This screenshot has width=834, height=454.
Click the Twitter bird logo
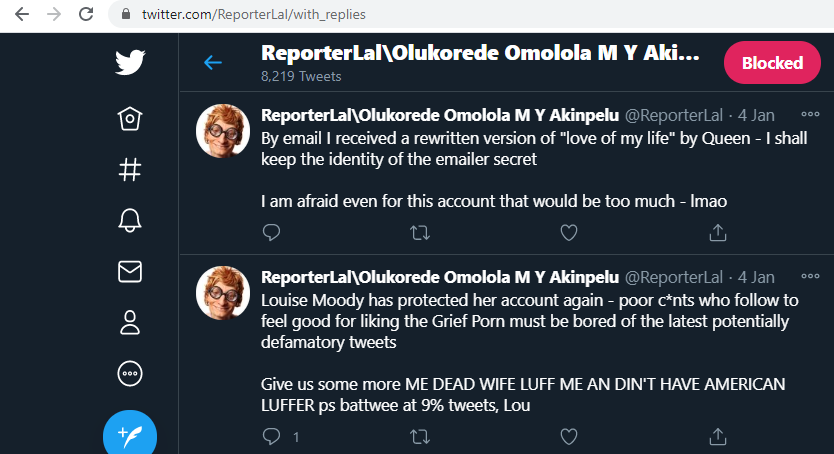(x=130, y=63)
